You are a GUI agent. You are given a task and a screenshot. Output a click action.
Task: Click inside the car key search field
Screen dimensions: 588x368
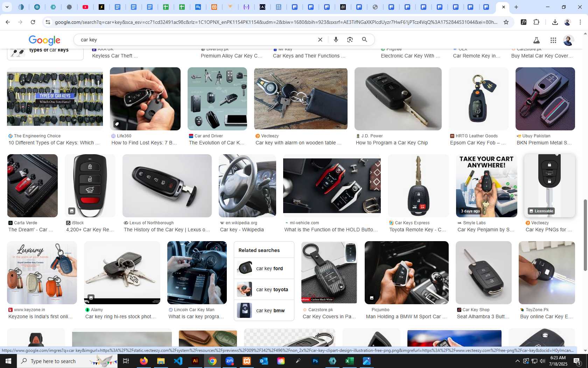coord(196,40)
